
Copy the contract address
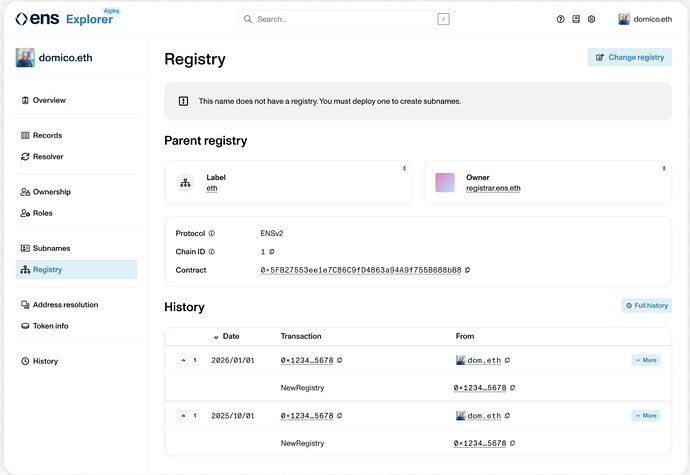pos(467,270)
